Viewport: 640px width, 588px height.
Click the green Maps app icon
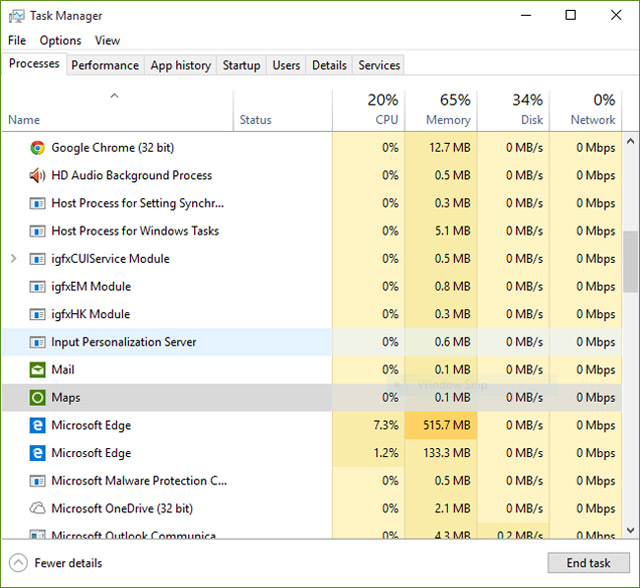[38, 397]
